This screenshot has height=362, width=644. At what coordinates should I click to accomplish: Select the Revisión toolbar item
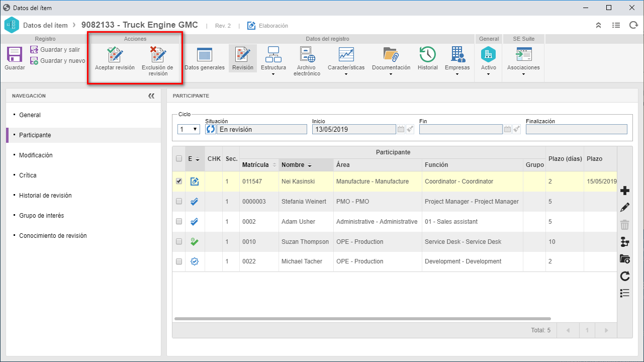(x=243, y=59)
